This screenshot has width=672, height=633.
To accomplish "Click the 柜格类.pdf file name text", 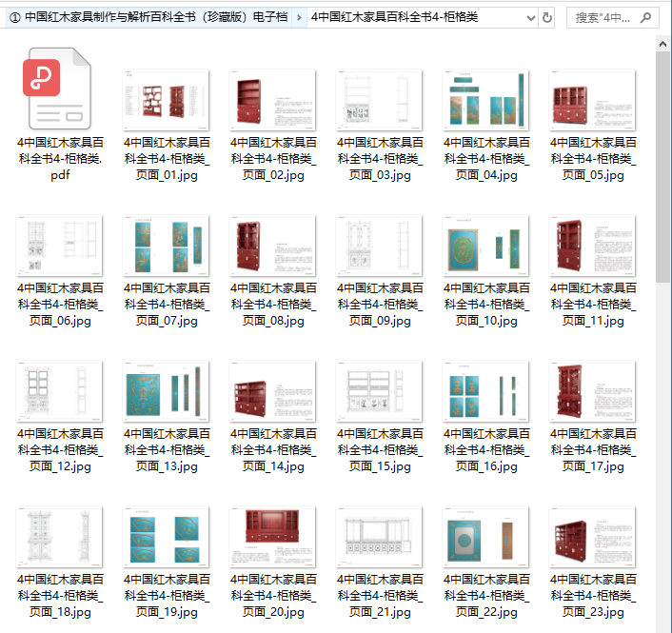I will tap(60, 159).
